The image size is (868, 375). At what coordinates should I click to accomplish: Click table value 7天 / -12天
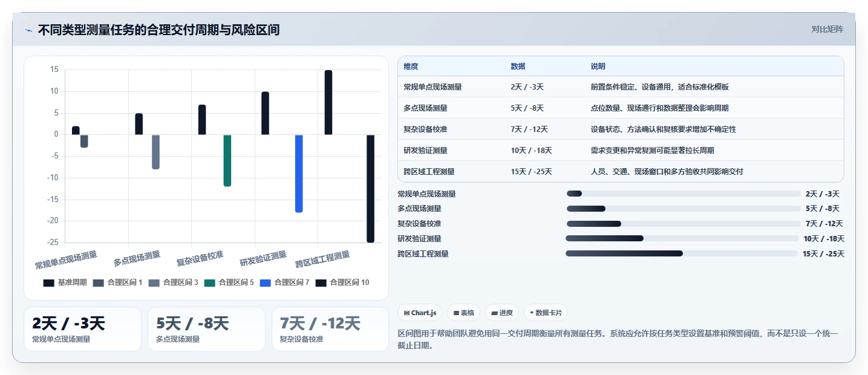point(529,129)
